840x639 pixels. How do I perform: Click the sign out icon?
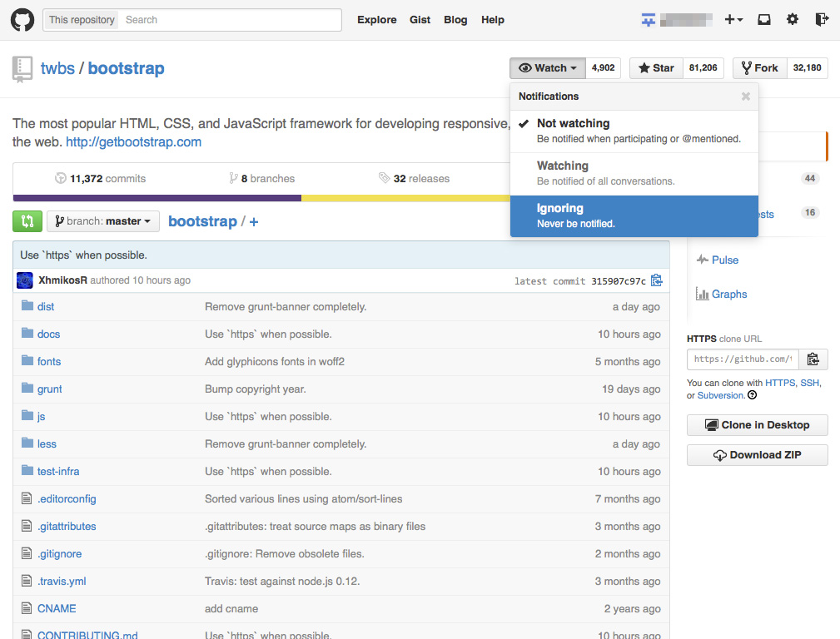tap(822, 20)
